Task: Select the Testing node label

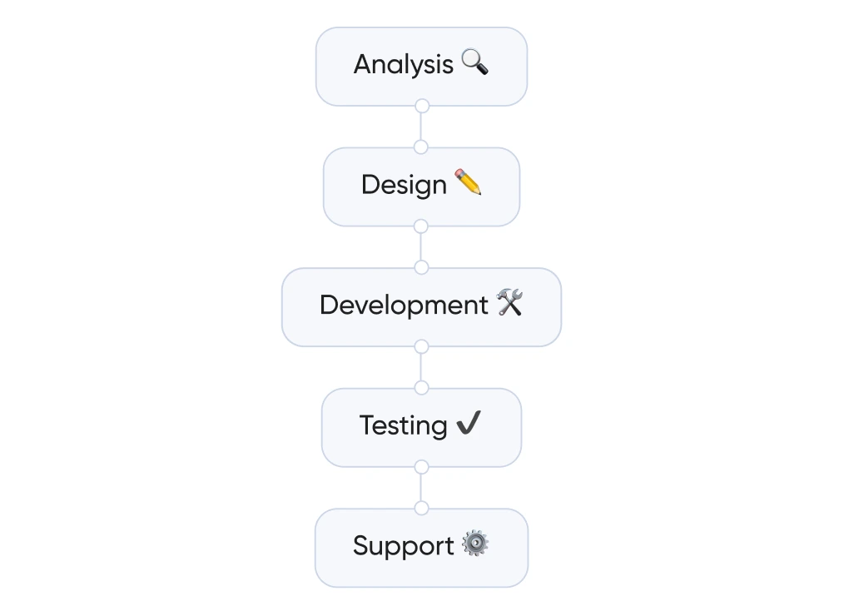Action: coord(404,425)
